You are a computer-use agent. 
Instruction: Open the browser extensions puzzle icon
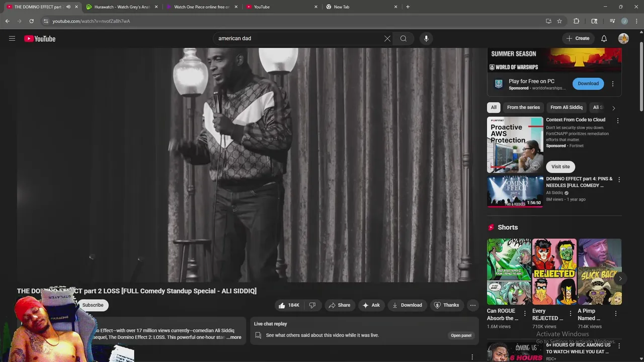point(577,21)
